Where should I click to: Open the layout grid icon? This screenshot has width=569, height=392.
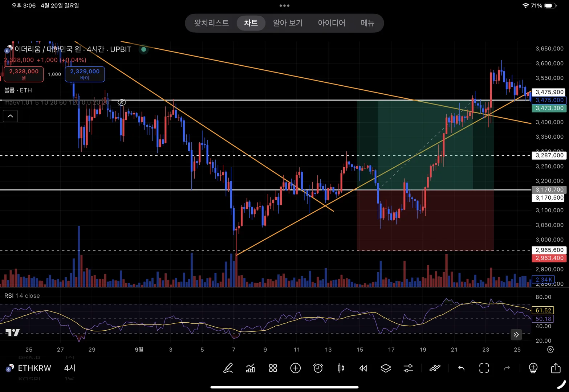pos(273,368)
